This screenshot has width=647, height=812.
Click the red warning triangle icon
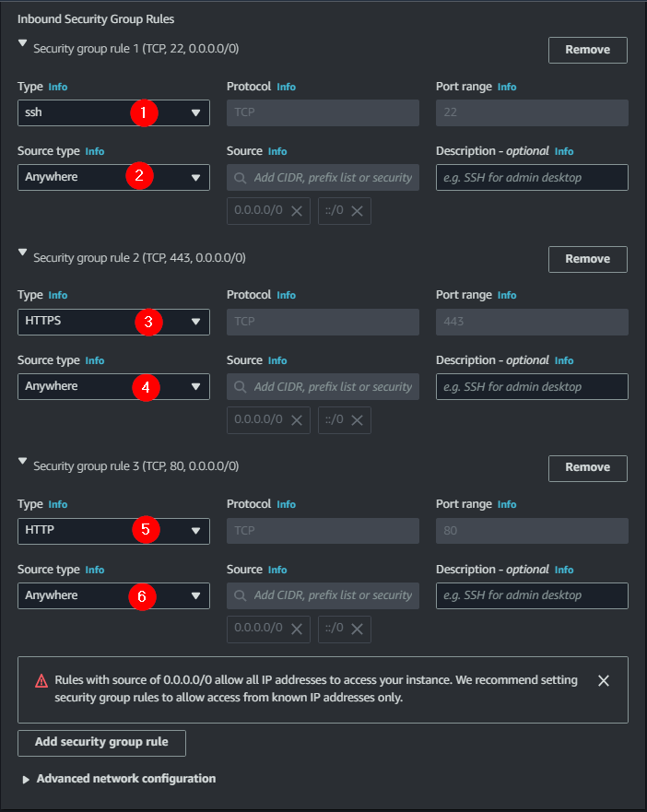[41, 681]
